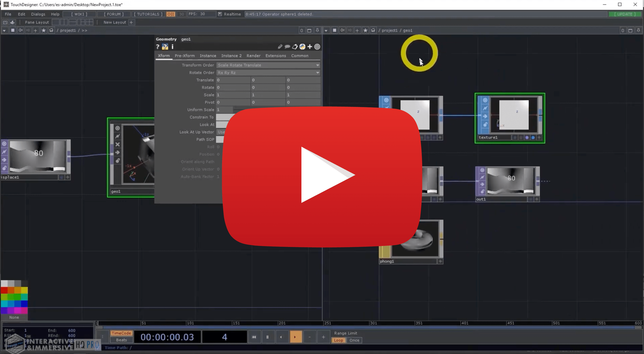Click the UPDATE button

point(625,14)
